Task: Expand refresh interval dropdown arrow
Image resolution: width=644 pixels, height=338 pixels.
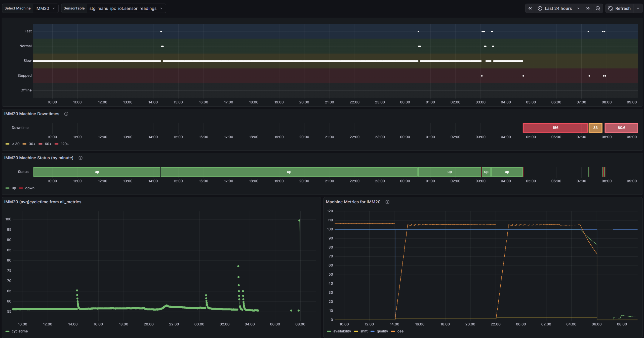Action: pos(638,8)
